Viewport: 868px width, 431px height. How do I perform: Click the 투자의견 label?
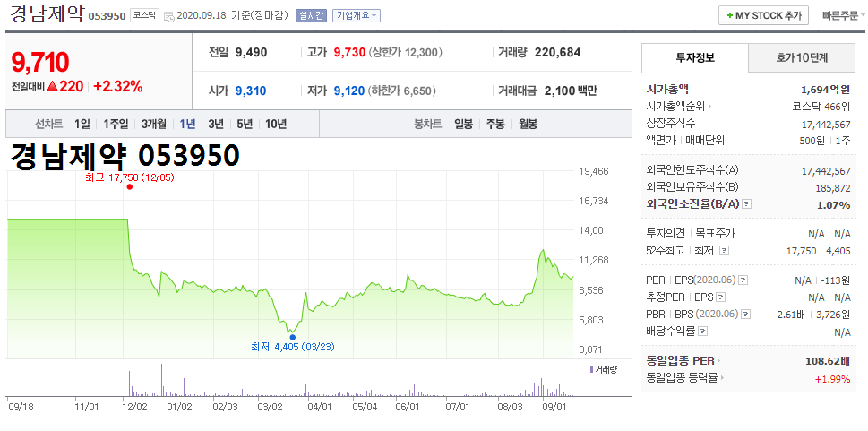click(x=666, y=233)
